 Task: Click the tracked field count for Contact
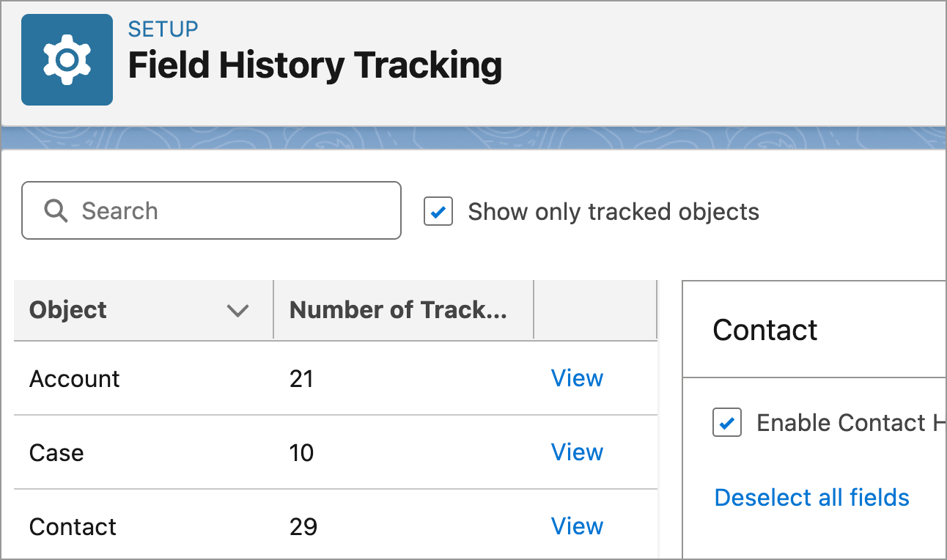coord(301,526)
